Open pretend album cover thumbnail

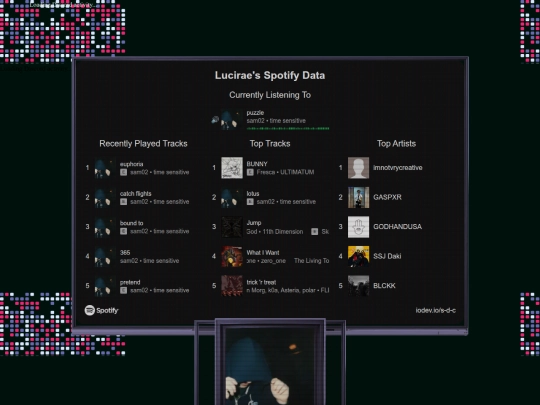pos(105,286)
